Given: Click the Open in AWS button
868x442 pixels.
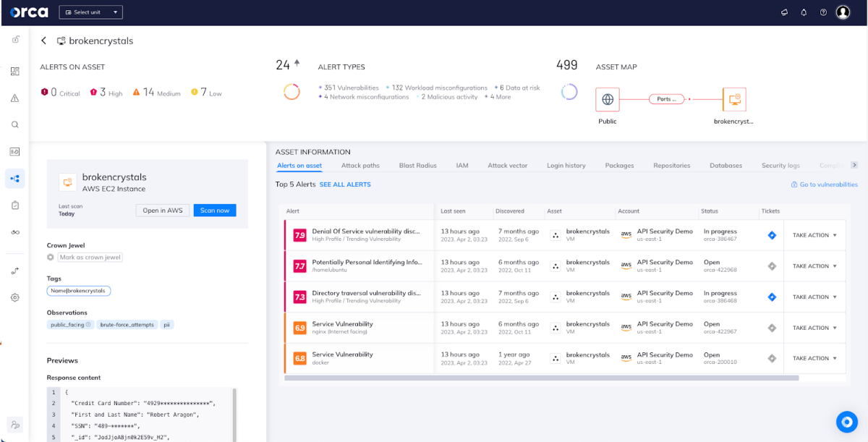Looking at the screenshot, I should [x=163, y=211].
